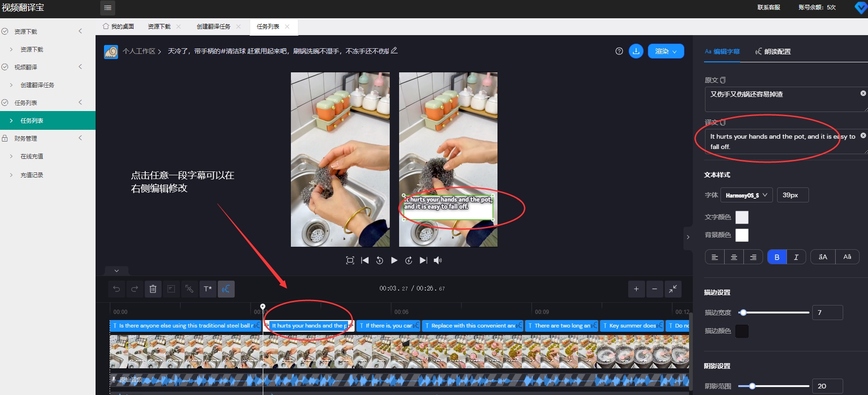Collapse the 任务列表 sidebar group header
The width and height of the screenshot is (868, 395).
[x=80, y=103]
